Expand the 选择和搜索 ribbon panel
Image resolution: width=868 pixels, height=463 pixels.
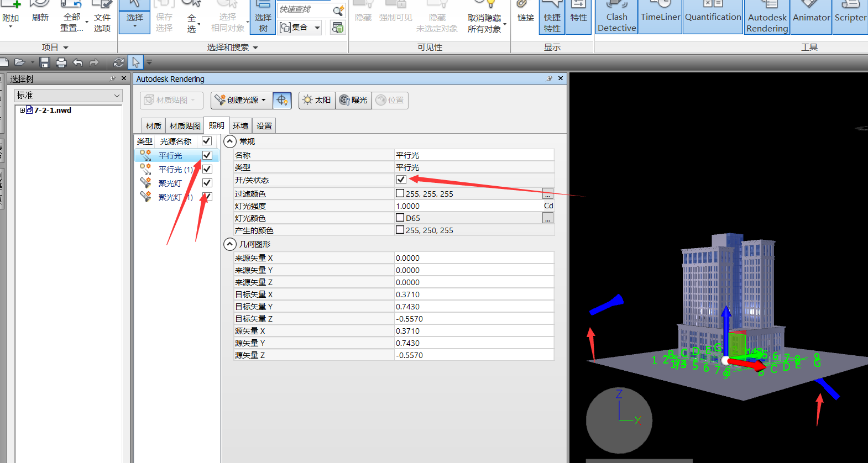[x=232, y=48]
